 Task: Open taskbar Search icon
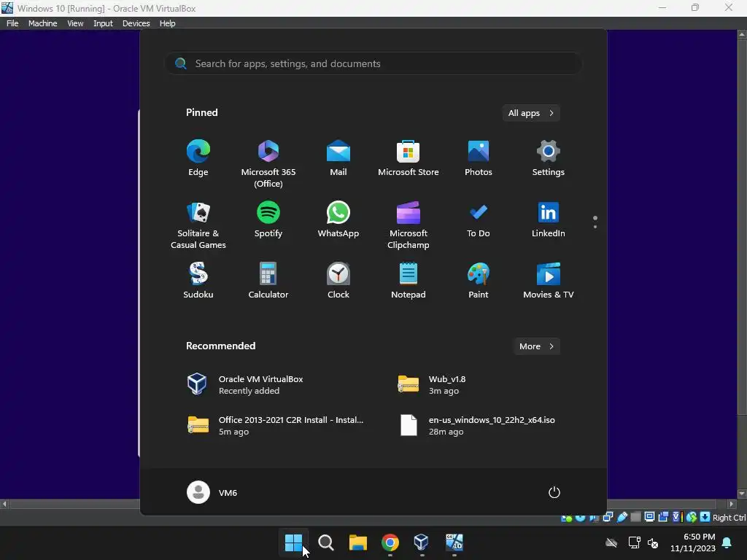click(x=326, y=542)
